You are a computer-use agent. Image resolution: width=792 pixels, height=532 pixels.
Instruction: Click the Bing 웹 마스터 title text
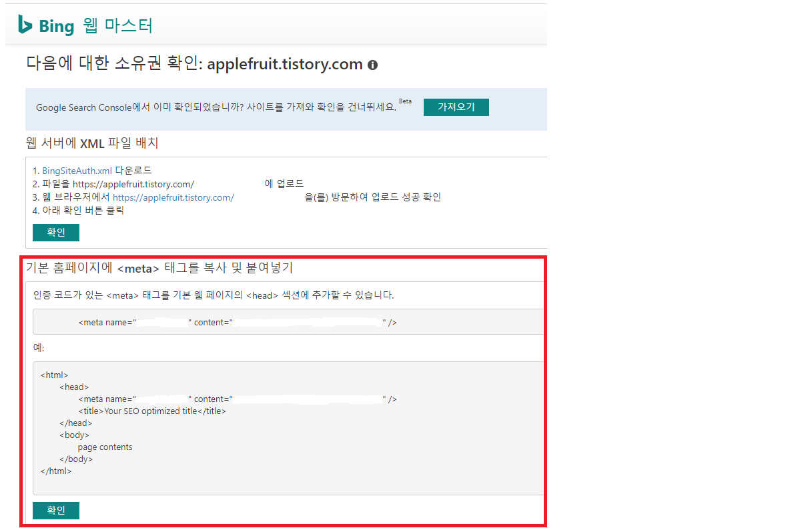(95, 25)
